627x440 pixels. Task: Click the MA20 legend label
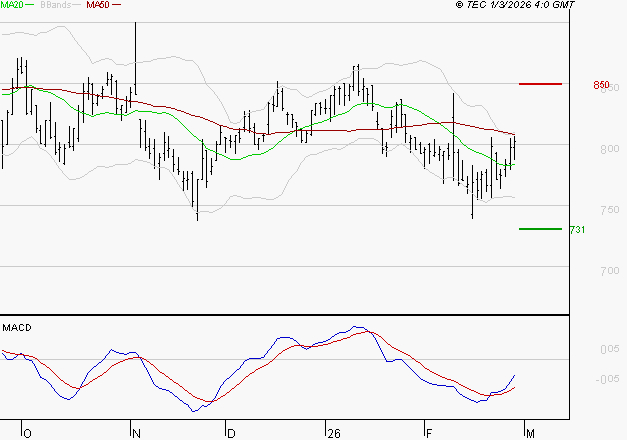(12, 5)
